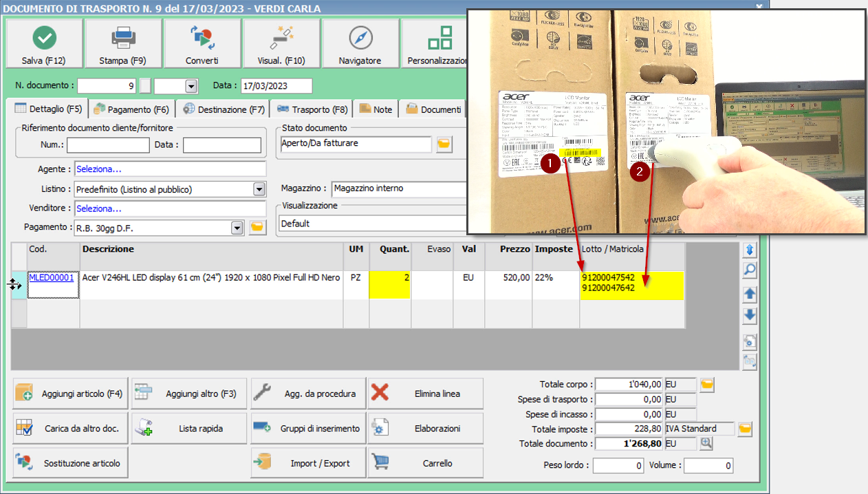Expand the Listino dropdown
Screen dimensions: 868x494
point(259,189)
